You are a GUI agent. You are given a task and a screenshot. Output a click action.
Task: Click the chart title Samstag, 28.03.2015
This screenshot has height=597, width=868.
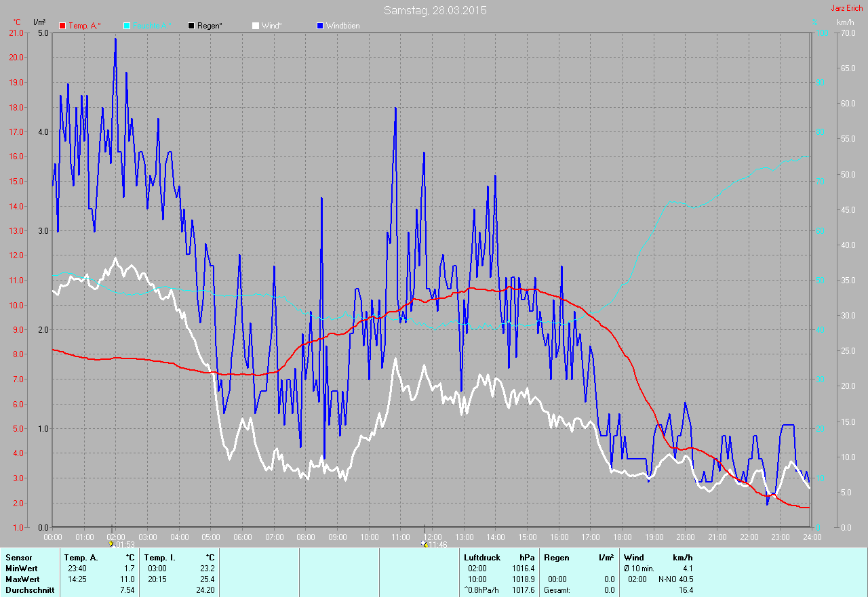(x=435, y=10)
